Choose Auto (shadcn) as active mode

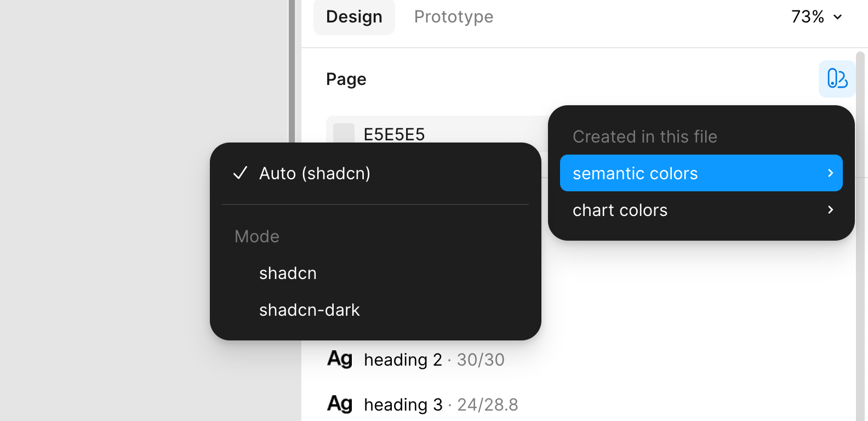[315, 173]
